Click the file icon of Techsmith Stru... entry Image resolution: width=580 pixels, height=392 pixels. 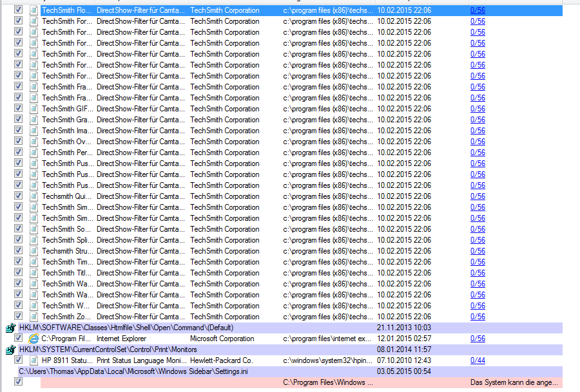(x=34, y=251)
